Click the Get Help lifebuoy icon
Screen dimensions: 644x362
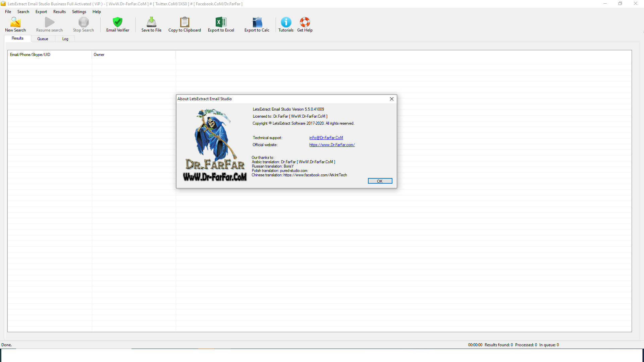(x=305, y=22)
